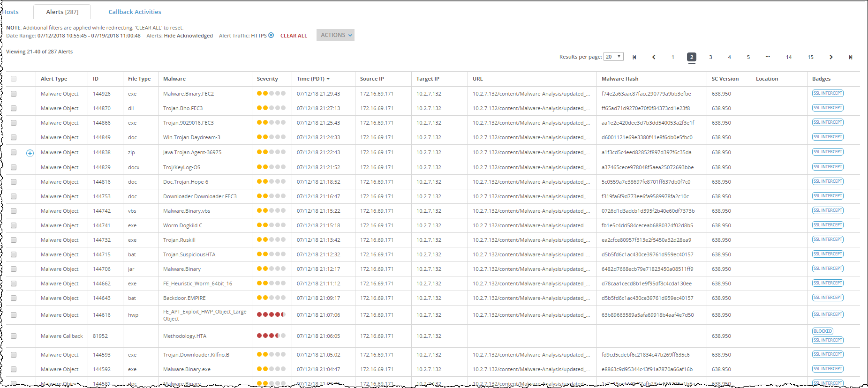This screenshot has height=388, width=868.
Task: Select the Malware Callback row checkbox
Action: point(14,336)
